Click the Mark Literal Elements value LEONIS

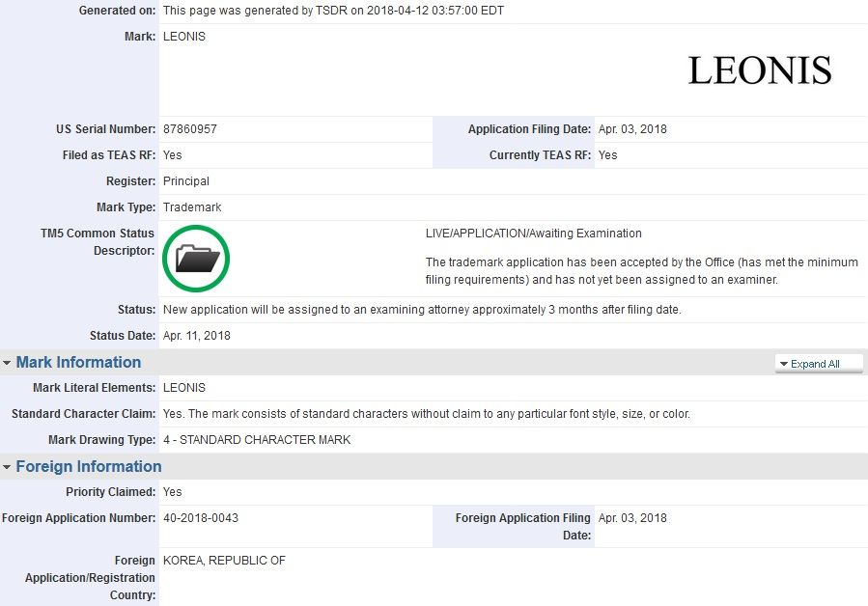[x=184, y=388]
